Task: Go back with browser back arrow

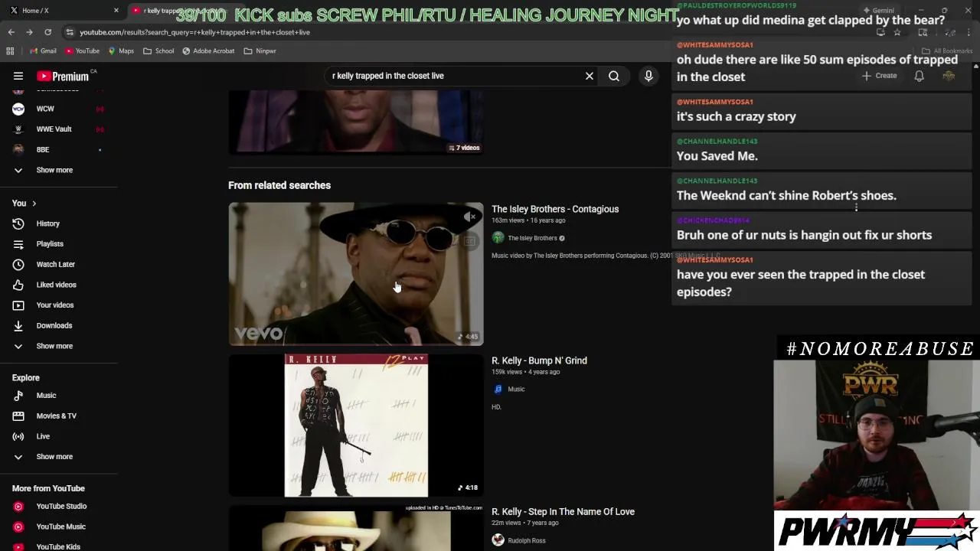Action: (11, 32)
